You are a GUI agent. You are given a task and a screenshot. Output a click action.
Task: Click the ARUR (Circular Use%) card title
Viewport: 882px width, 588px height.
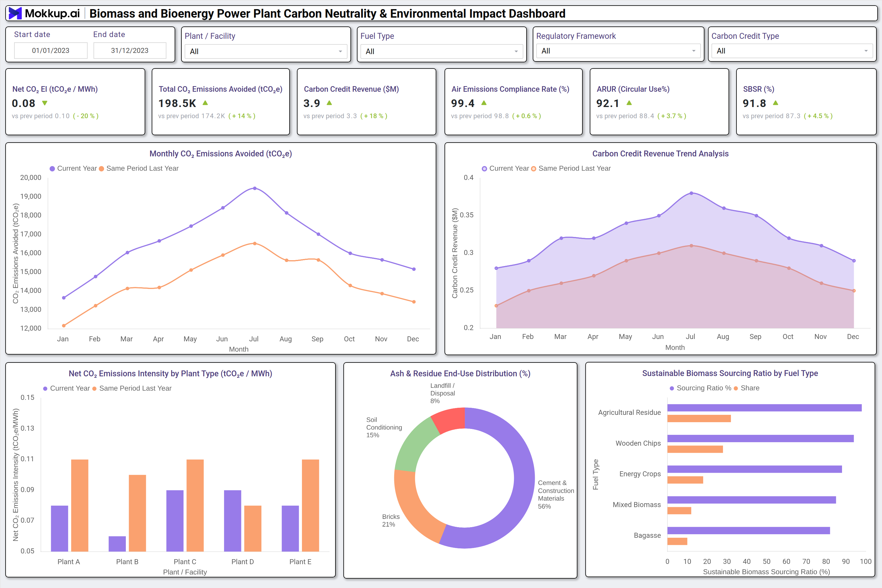pos(633,89)
